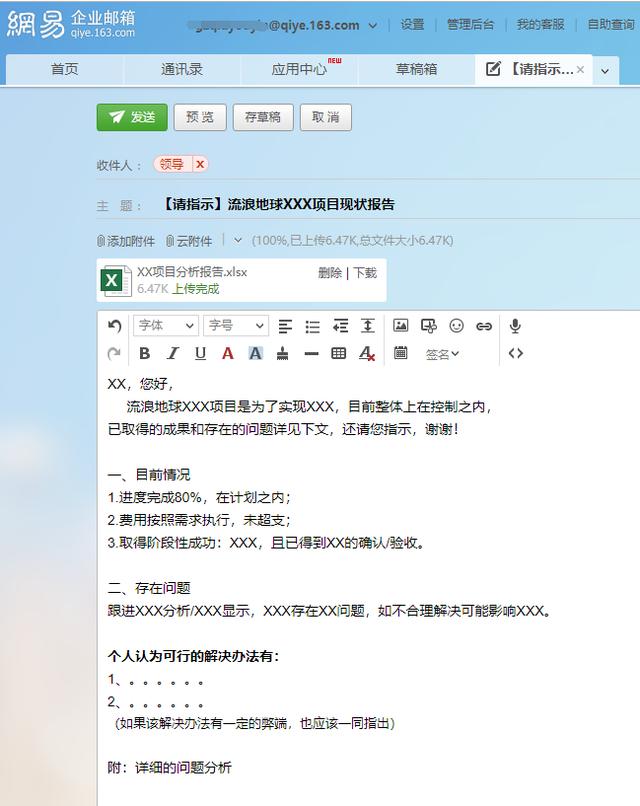Click the 网易企业邮箱 logo
Image resolution: width=640 pixels, height=806 pixels.
[x=71, y=24]
